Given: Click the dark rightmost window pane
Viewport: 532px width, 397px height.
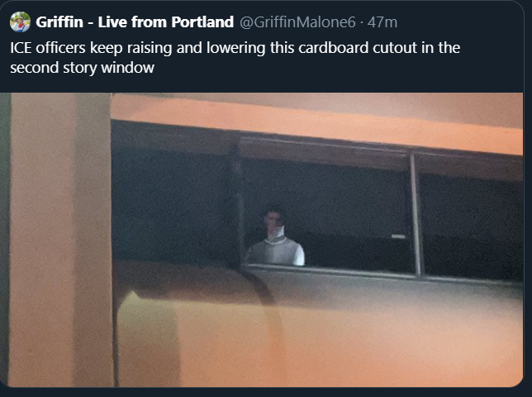Looking at the screenshot, I should [x=472, y=226].
